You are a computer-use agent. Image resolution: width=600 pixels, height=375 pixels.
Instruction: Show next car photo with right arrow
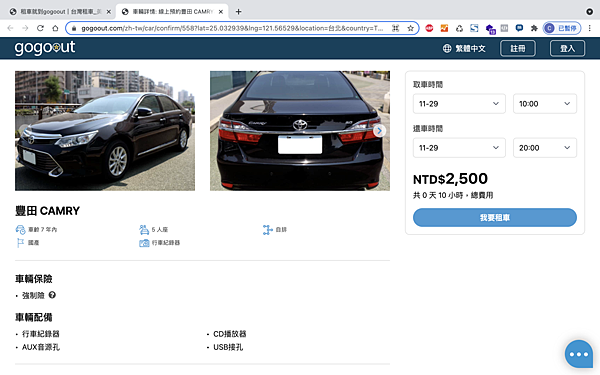(x=379, y=131)
